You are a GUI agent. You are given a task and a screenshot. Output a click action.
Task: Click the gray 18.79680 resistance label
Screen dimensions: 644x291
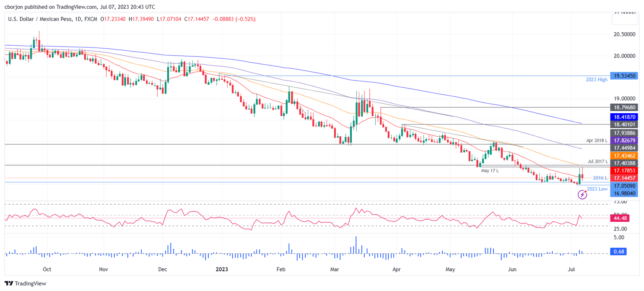pos(624,108)
